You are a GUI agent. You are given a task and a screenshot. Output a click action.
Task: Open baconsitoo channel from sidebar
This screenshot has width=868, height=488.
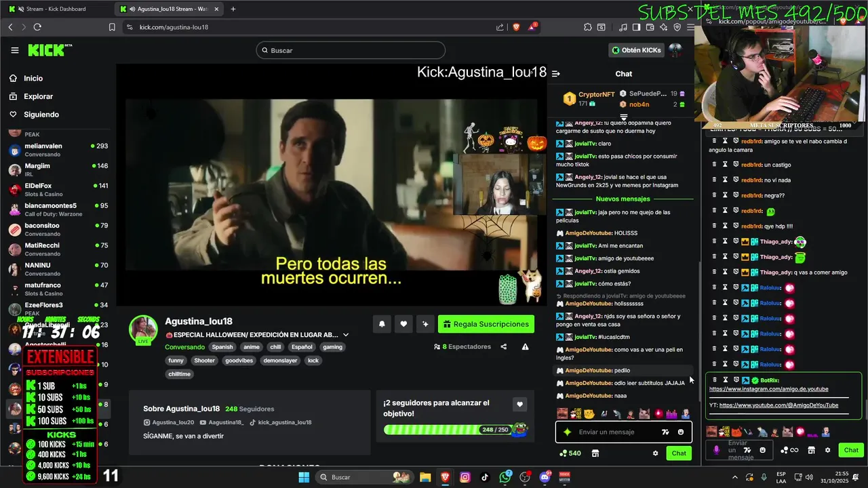[58, 229]
